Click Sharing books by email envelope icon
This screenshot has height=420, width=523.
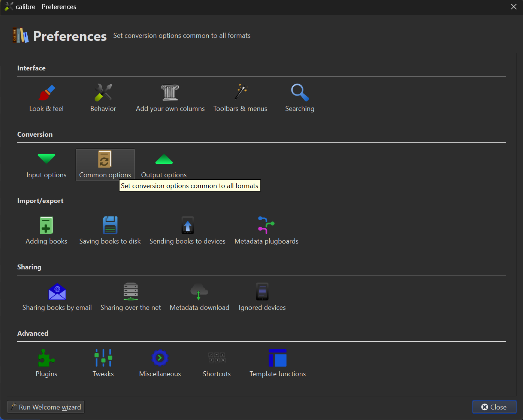point(57,291)
